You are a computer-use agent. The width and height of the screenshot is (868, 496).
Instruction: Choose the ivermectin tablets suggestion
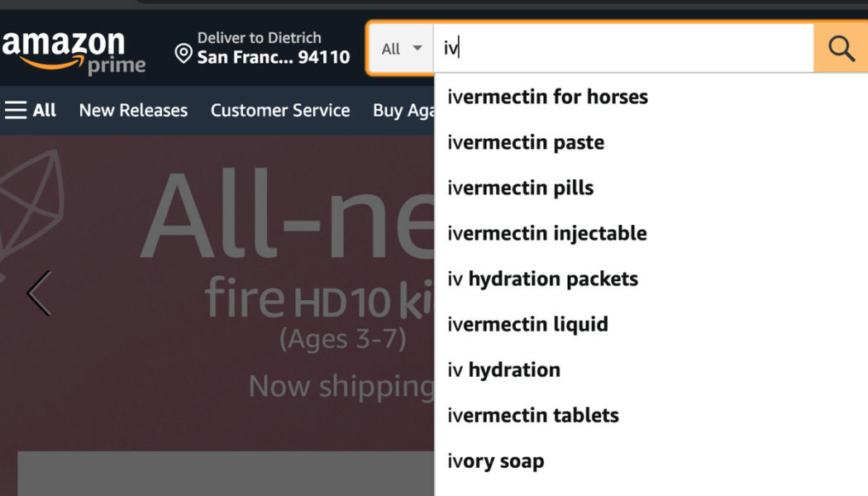(532, 415)
